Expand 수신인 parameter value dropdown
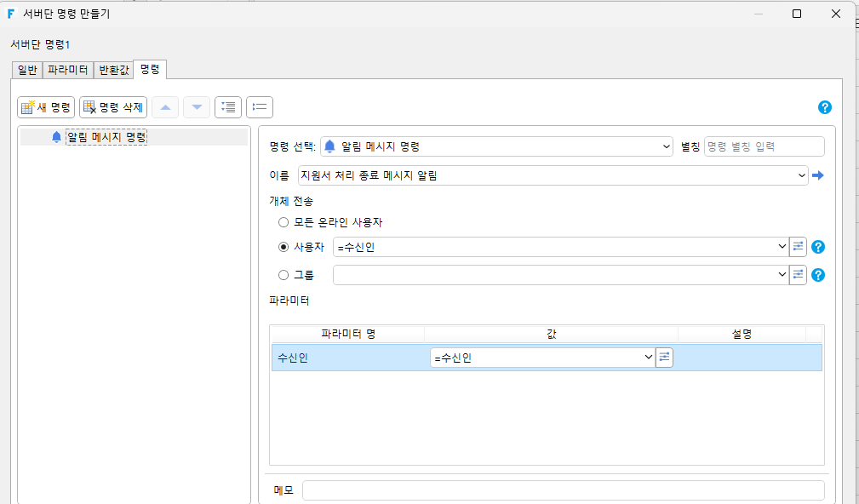 [649, 358]
